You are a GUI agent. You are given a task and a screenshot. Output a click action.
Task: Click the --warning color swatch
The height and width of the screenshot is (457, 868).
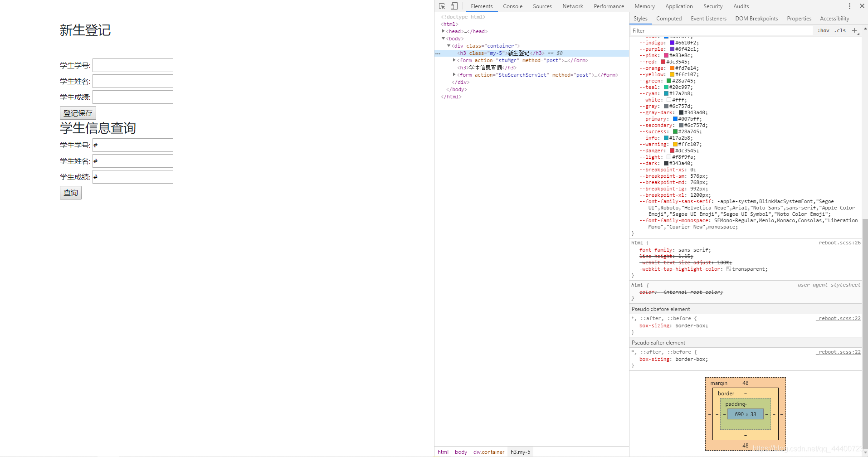tap(675, 144)
